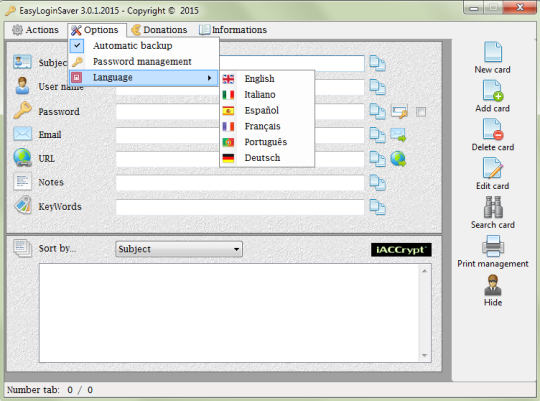Image resolution: width=540 pixels, height=401 pixels.
Task: Click the Edit card pencil icon
Action: (493, 168)
